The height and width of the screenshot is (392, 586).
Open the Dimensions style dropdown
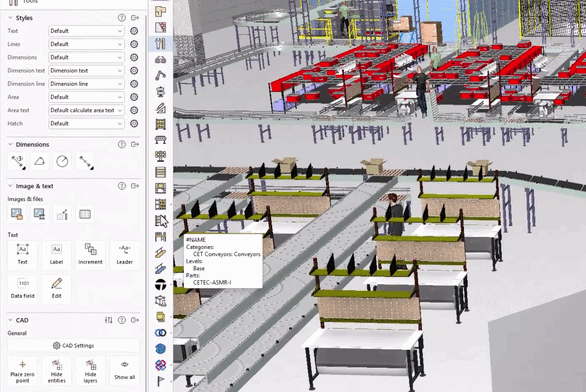point(86,57)
